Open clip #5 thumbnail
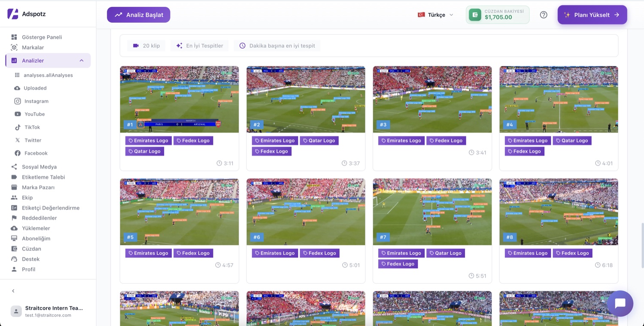 [x=179, y=212]
